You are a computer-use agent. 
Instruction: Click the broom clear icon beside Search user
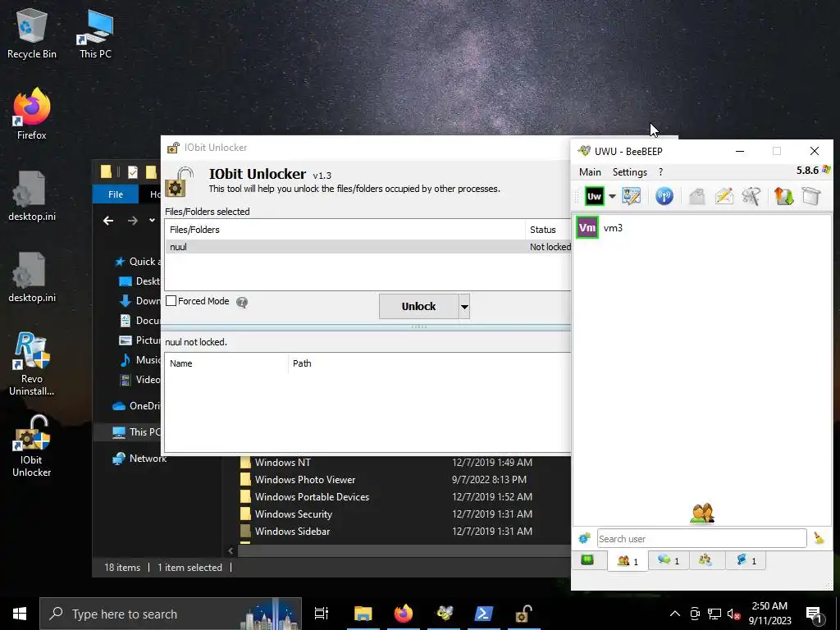click(819, 538)
